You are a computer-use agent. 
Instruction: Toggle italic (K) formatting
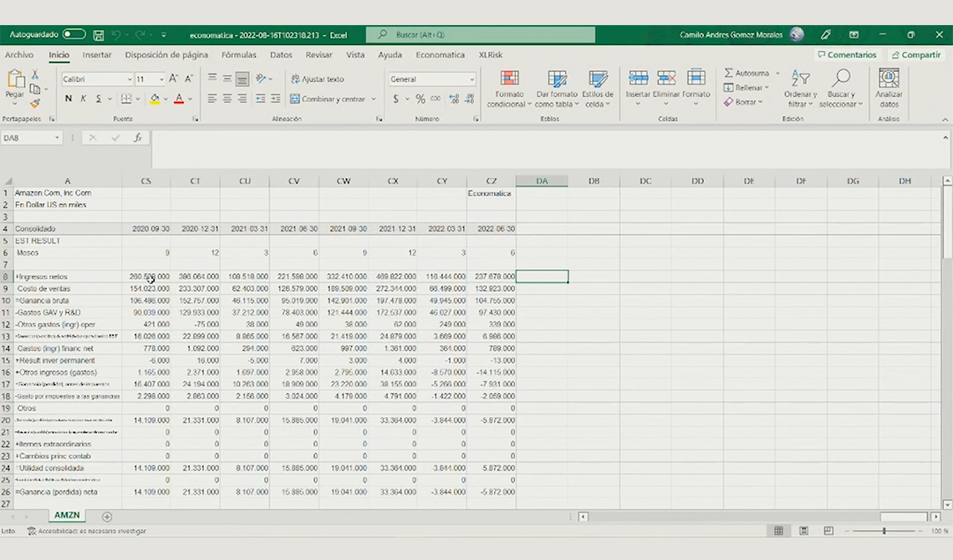click(84, 99)
